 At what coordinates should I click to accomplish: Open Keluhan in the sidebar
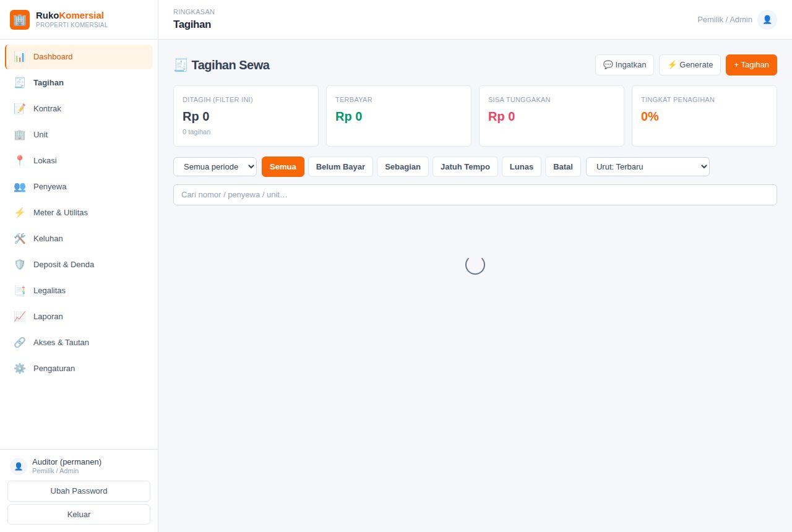click(x=79, y=239)
